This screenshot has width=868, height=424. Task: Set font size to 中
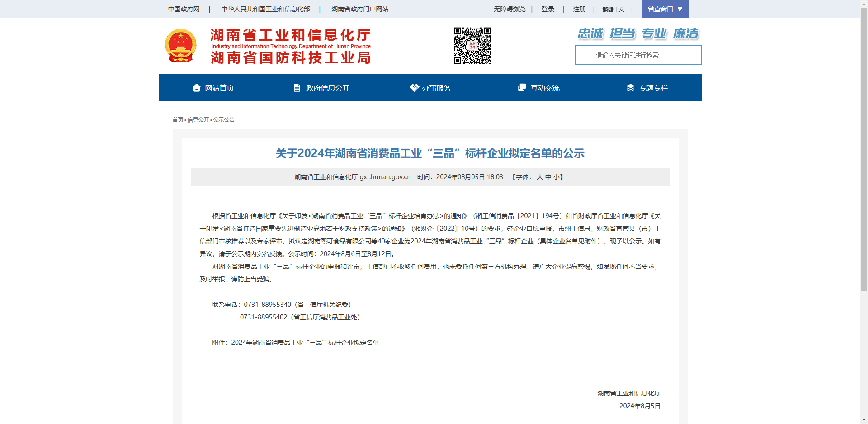(x=548, y=177)
